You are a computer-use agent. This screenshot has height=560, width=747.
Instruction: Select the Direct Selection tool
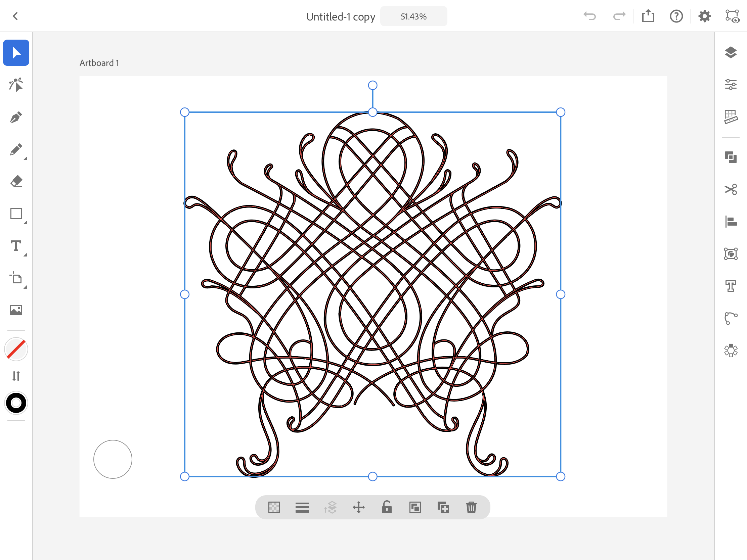(x=16, y=85)
